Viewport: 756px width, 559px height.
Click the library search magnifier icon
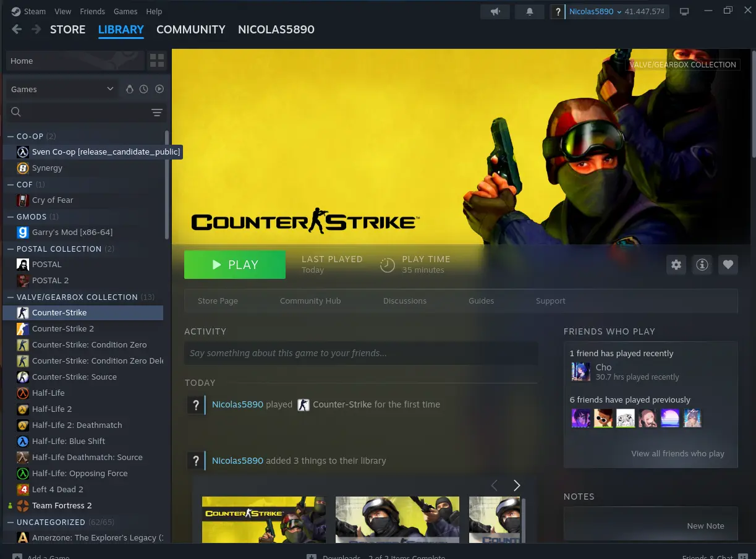(x=16, y=112)
